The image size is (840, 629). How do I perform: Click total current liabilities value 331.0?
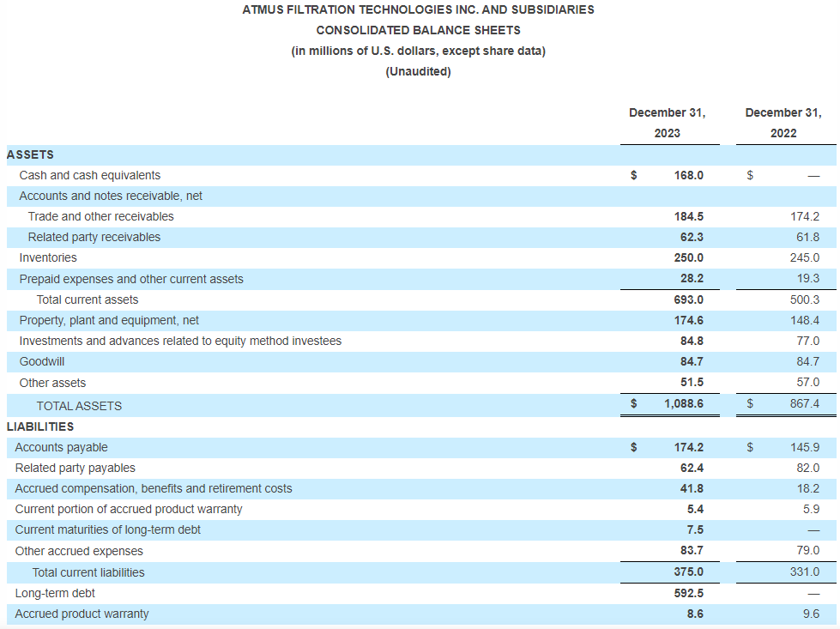(x=805, y=572)
